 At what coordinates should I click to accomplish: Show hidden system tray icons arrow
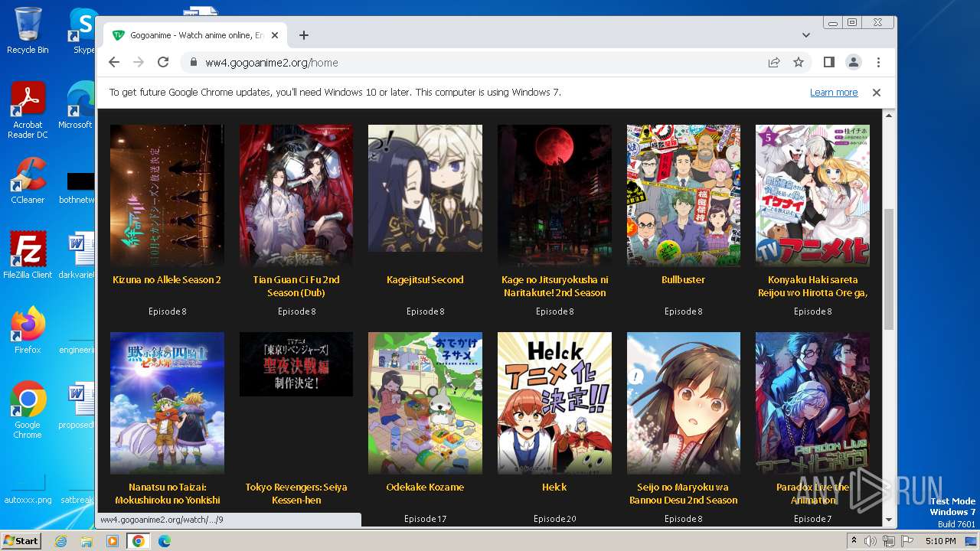pyautogui.click(x=854, y=541)
